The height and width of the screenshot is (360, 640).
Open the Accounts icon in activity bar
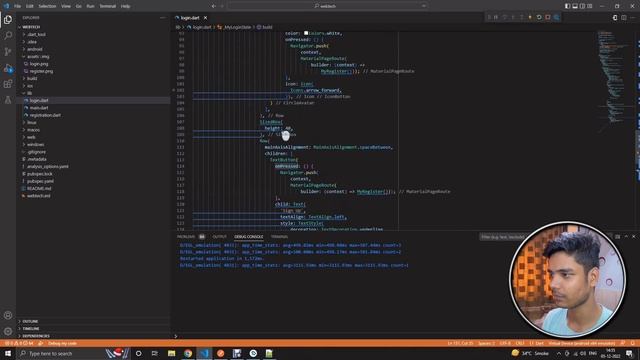[8, 315]
